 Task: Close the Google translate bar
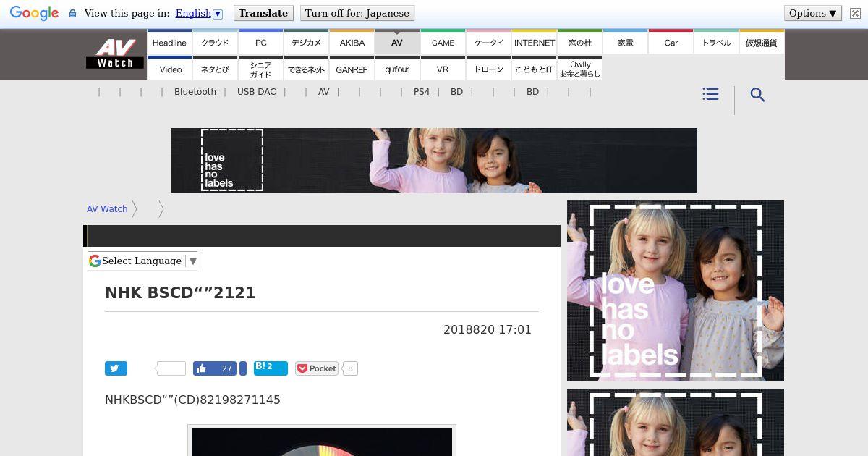click(x=855, y=13)
